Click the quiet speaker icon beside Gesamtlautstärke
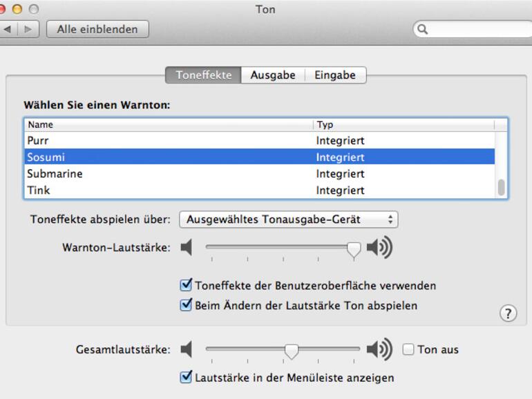The image size is (532, 399). (186, 349)
